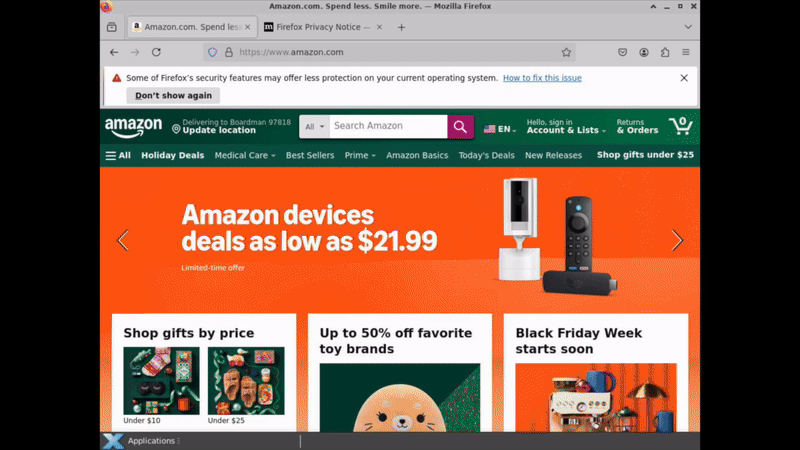Click the Save to Pocket icon
Image resolution: width=800 pixels, height=450 pixels.
click(x=622, y=52)
